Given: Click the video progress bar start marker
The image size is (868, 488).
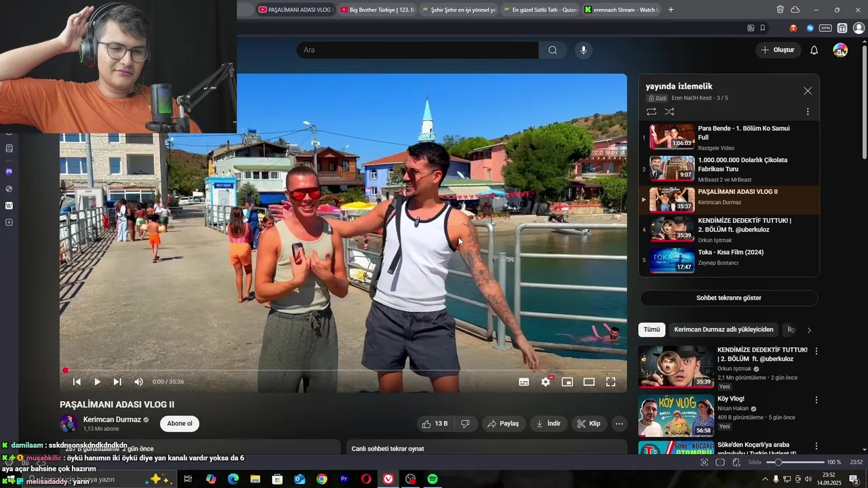Looking at the screenshot, I should tap(66, 371).
